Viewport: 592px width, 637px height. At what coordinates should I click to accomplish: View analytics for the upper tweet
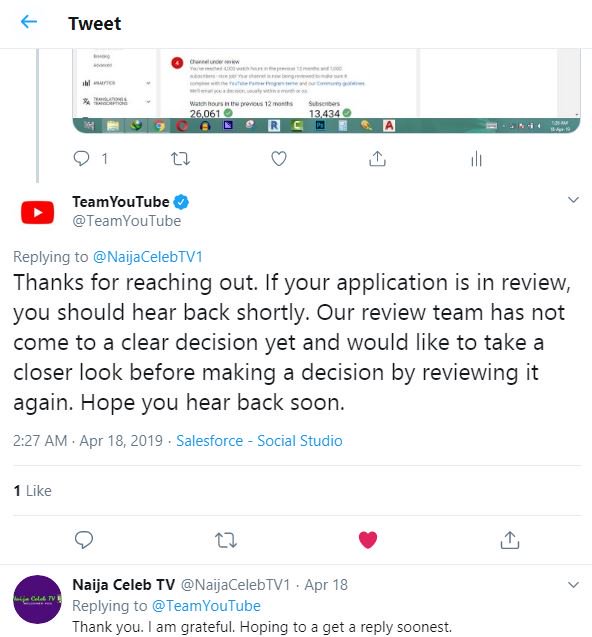pyautogui.click(x=476, y=159)
